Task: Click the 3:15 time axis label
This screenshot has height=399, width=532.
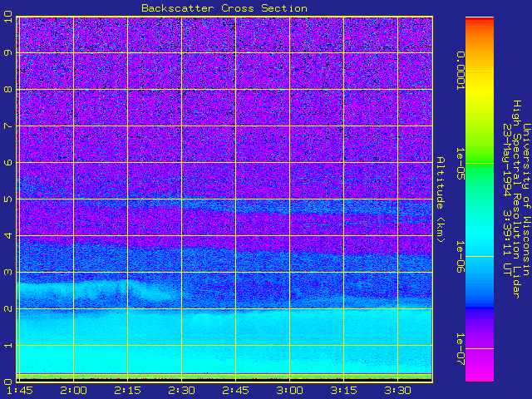Action: (343, 391)
